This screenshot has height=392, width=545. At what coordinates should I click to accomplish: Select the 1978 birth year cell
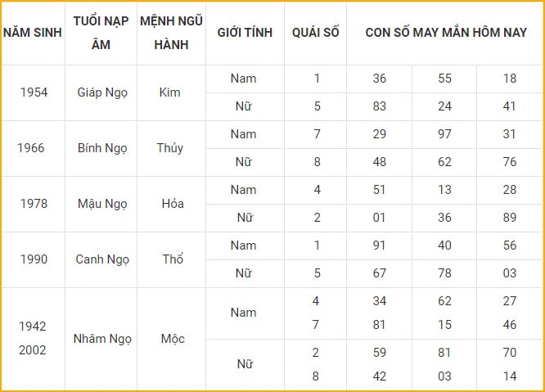(34, 204)
